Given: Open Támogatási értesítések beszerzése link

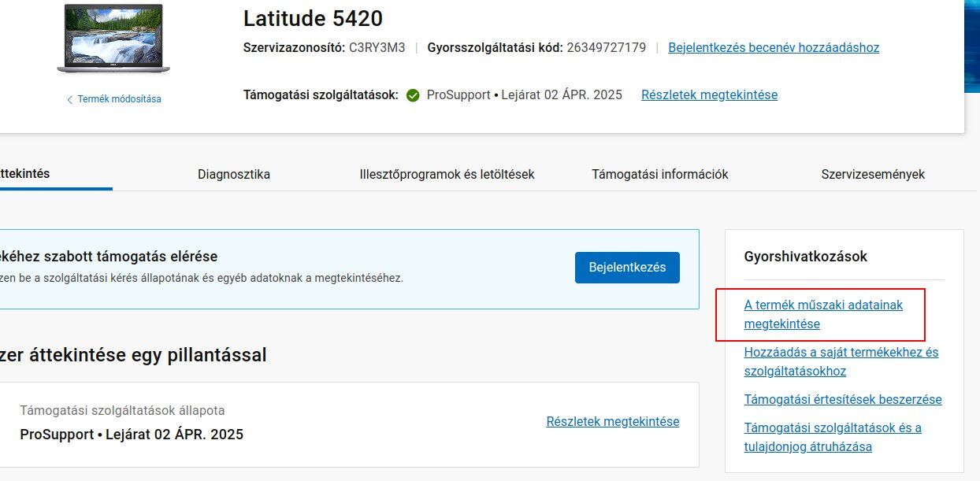Looking at the screenshot, I should pyautogui.click(x=843, y=399).
